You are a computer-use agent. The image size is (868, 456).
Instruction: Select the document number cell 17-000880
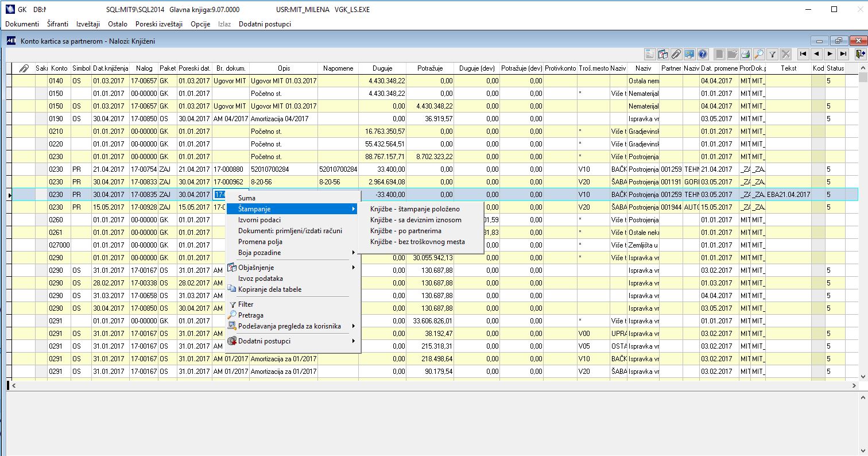tap(231, 169)
